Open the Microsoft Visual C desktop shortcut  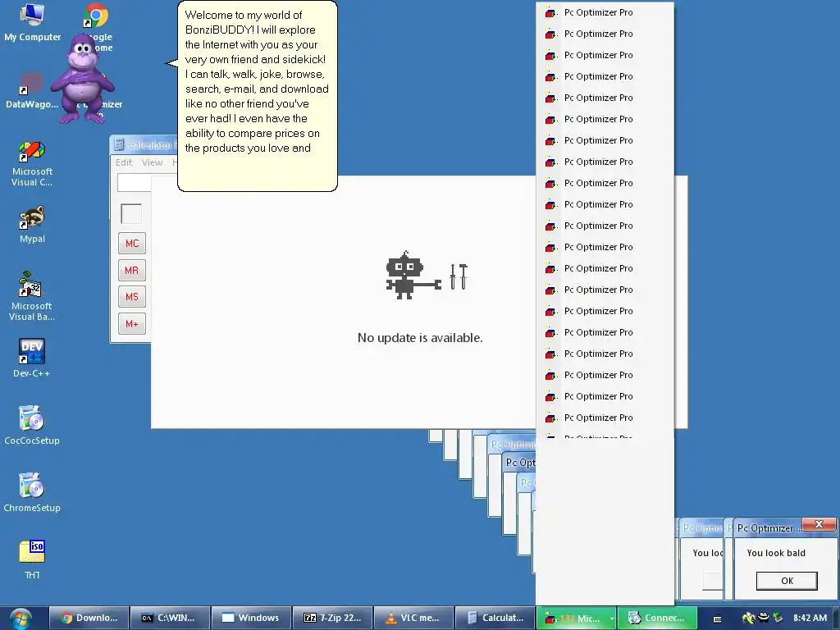click(x=32, y=163)
